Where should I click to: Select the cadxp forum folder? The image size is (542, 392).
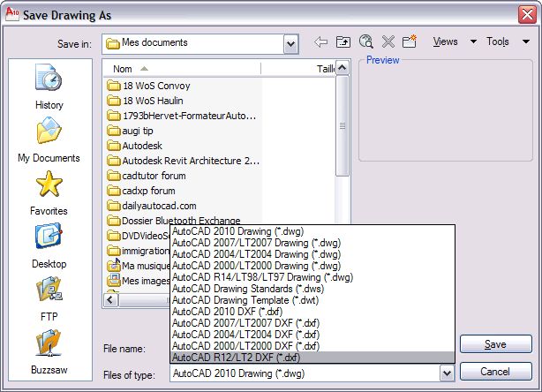click(x=141, y=191)
